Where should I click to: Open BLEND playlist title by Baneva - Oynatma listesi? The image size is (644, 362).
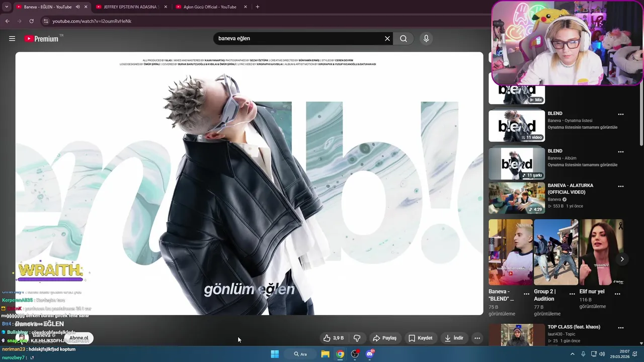555,114
